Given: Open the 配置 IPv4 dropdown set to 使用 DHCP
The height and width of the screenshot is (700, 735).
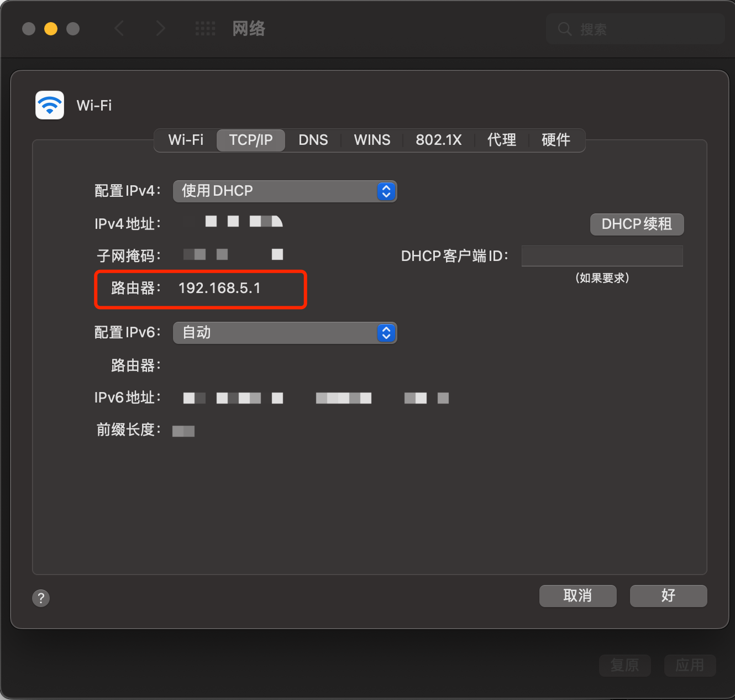Looking at the screenshot, I should pyautogui.click(x=285, y=191).
